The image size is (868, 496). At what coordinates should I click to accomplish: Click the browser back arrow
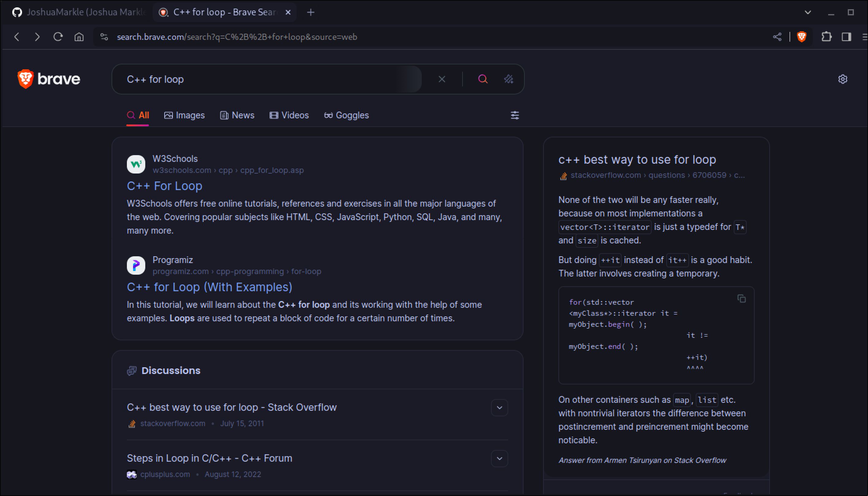17,37
